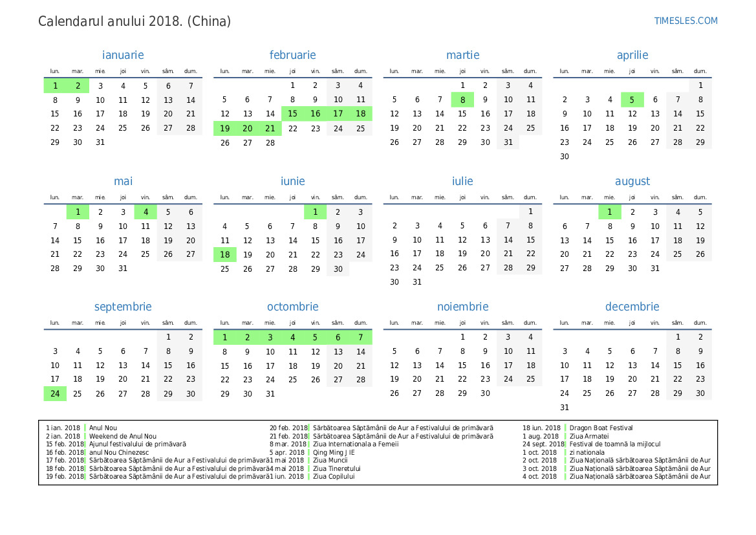
Task: Select the highlighted 18 in iunie
Action: (224, 254)
